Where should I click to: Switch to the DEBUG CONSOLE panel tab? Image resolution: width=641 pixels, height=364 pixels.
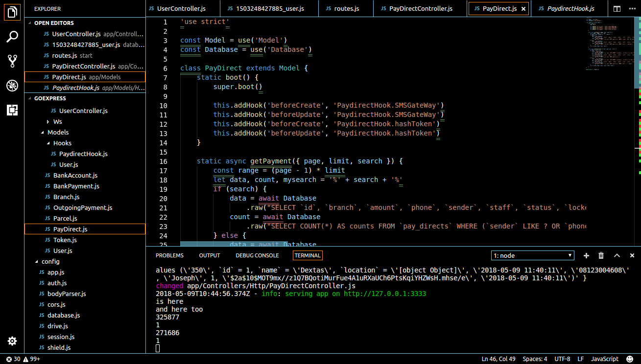coord(257,255)
